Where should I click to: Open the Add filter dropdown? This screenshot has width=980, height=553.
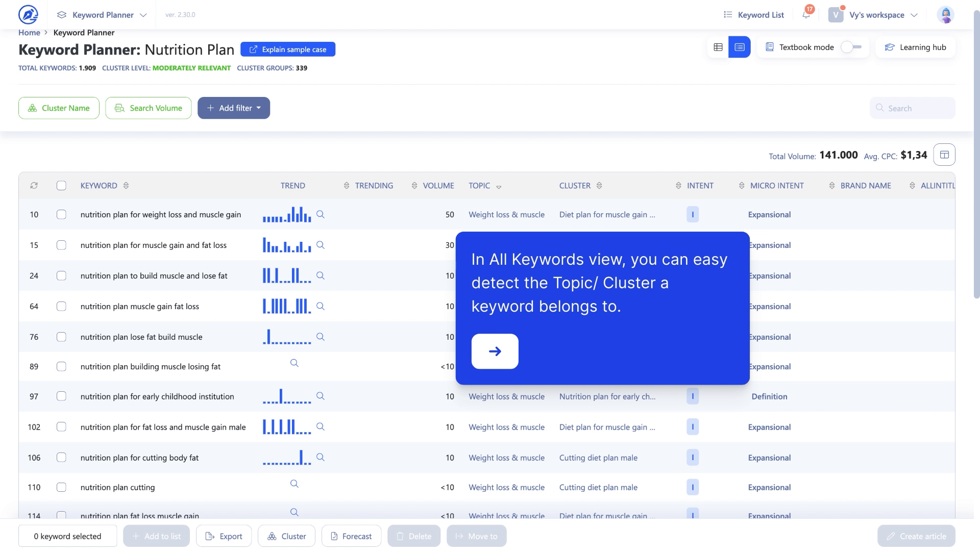point(234,108)
